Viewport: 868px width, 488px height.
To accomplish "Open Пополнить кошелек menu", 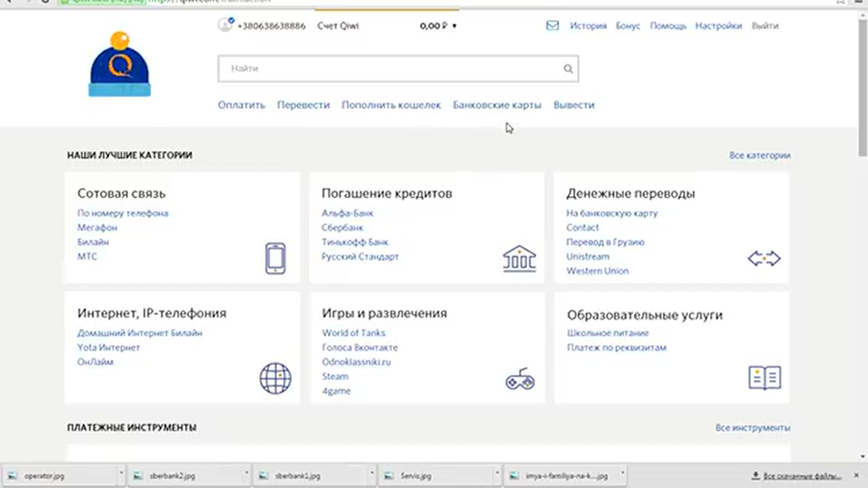I will click(391, 105).
